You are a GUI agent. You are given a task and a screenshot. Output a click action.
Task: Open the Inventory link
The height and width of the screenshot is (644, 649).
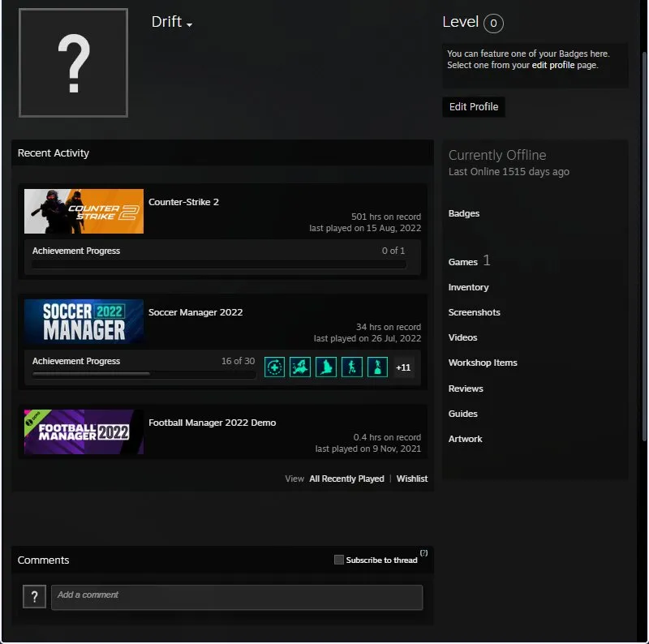tap(468, 287)
